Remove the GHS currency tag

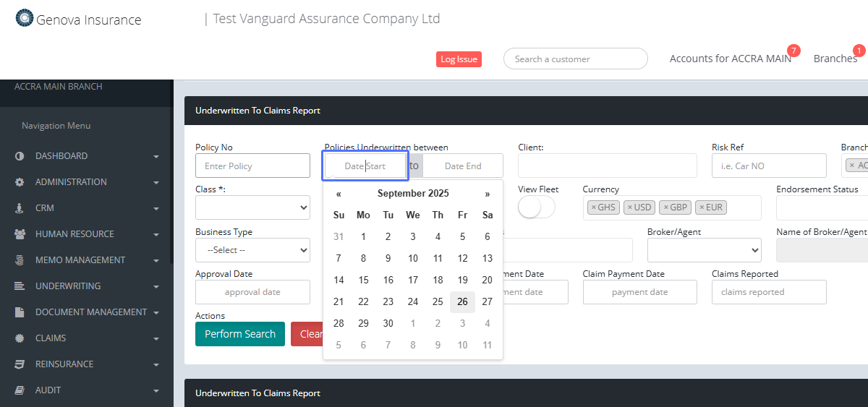594,207
